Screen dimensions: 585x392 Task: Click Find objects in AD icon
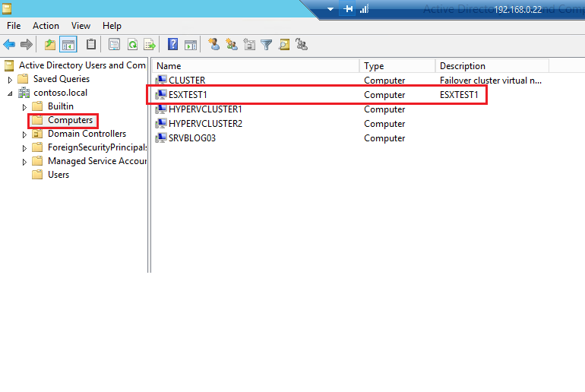[284, 45]
